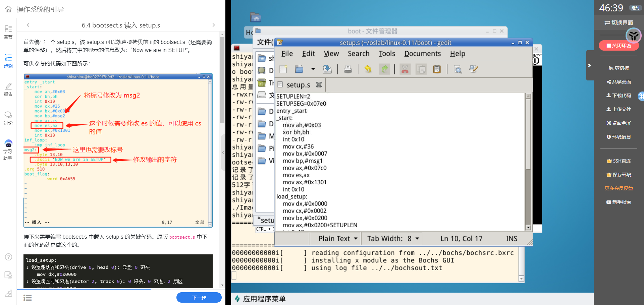Expand the Open button dropdown arrow
This screenshot has width=644, height=305.
pyautogui.click(x=313, y=69)
